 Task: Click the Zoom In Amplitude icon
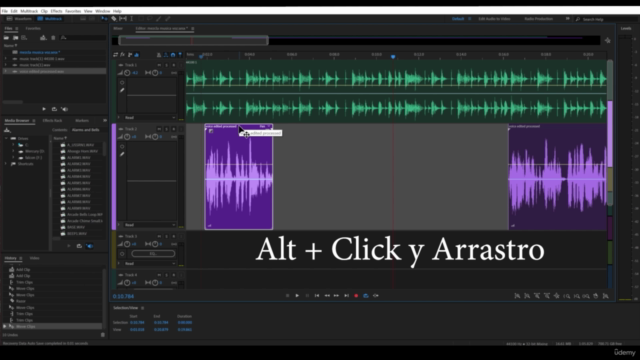(x=517, y=296)
